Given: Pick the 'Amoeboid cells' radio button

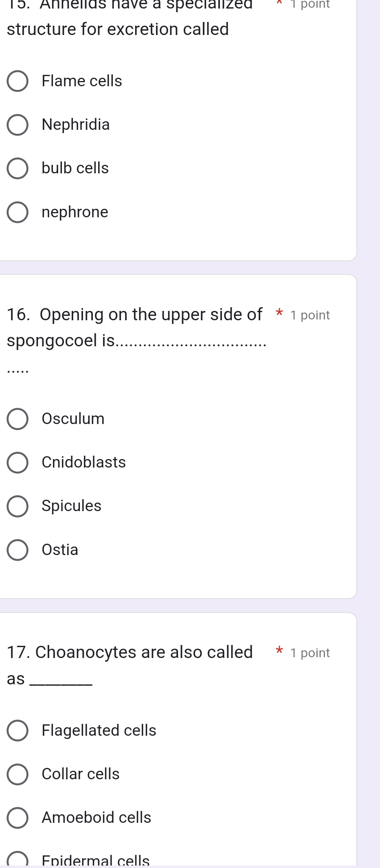Looking at the screenshot, I should click(18, 818).
